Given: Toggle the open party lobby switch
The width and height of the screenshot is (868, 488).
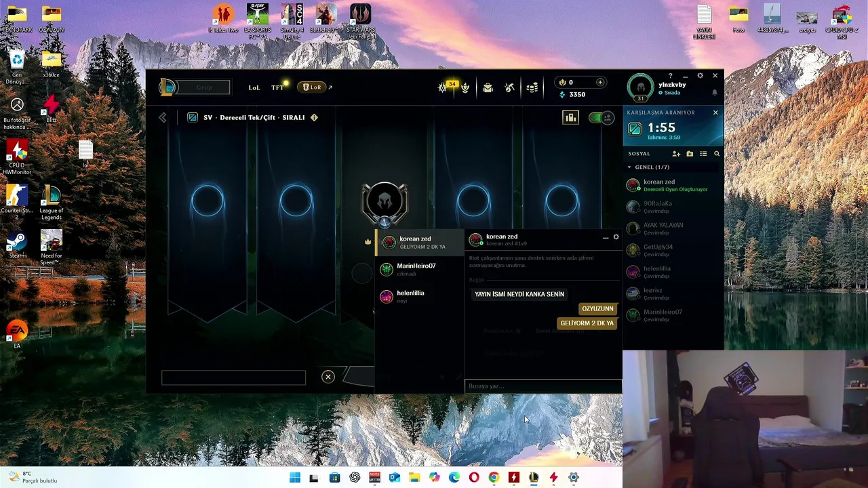Looking at the screenshot, I should pyautogui.click(x=600, y=118).
